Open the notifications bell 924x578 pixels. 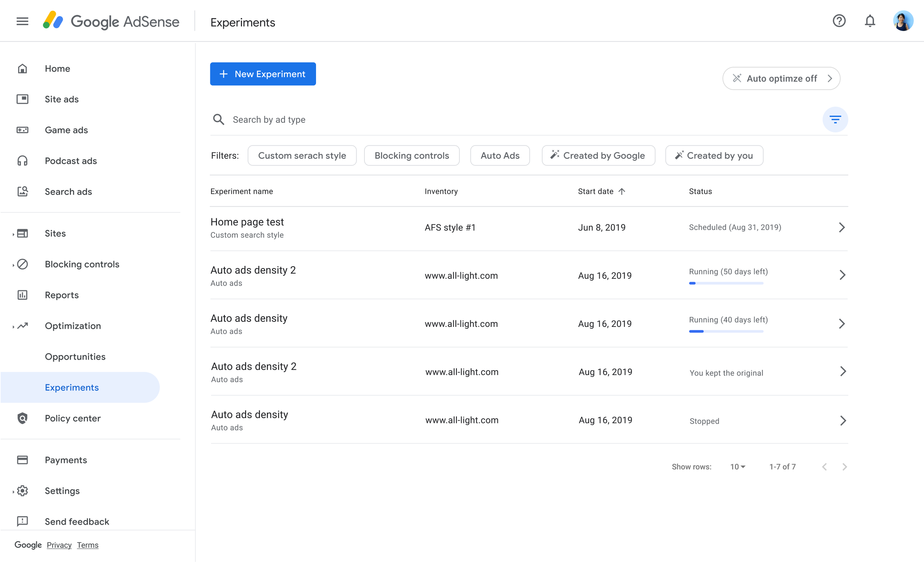(870, 21)
